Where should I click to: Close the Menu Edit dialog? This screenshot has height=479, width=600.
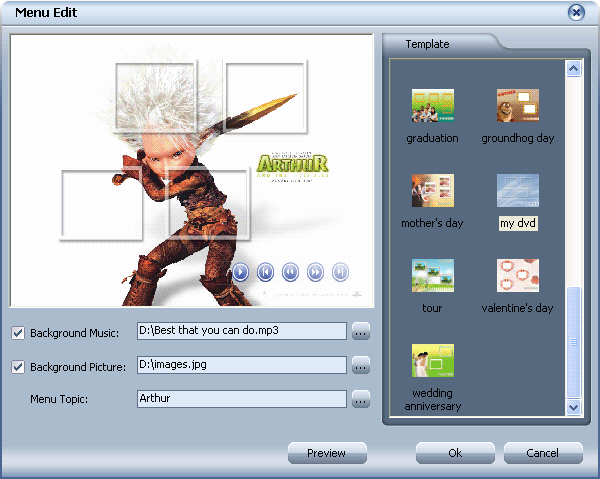point(576,13)
